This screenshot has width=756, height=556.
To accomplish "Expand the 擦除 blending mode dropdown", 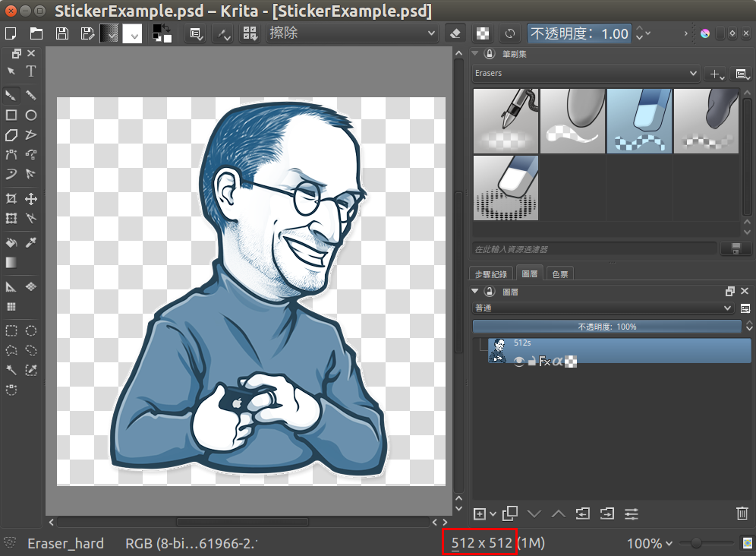I will pos(352,33).
